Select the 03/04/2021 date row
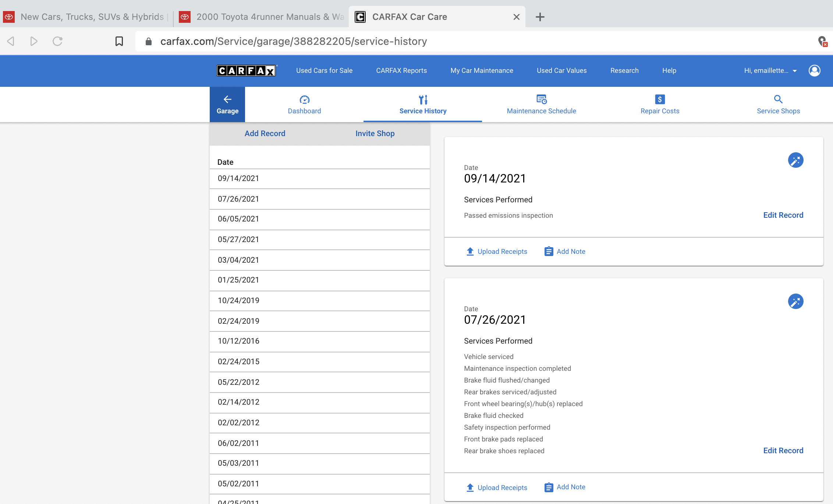833x504 pixels. tap(319, 260)
